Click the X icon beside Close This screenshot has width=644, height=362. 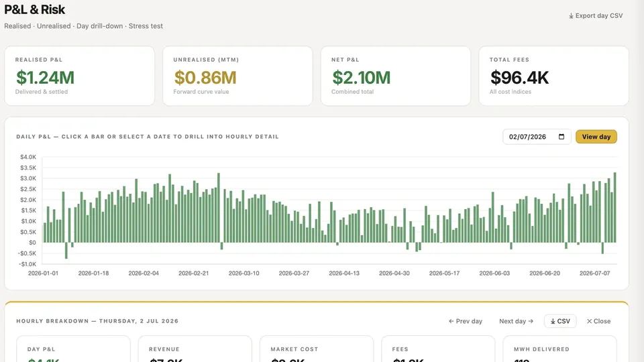point(589,321)
